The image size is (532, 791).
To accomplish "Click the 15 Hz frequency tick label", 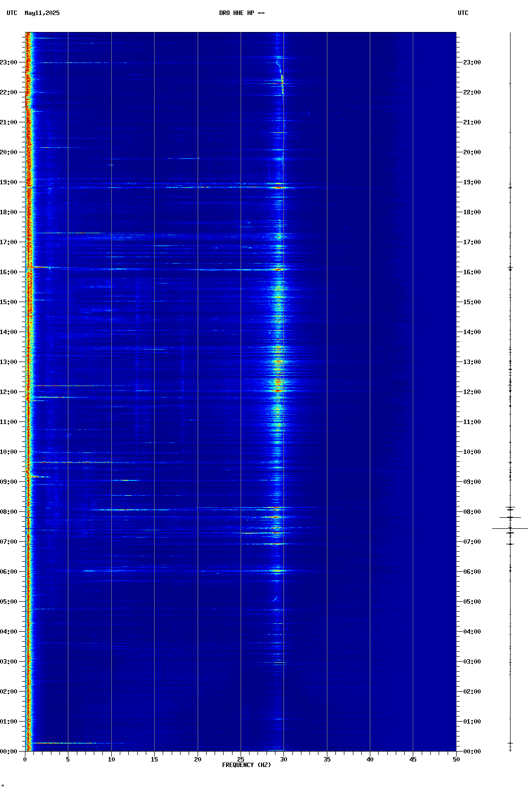I will (154, 760).
